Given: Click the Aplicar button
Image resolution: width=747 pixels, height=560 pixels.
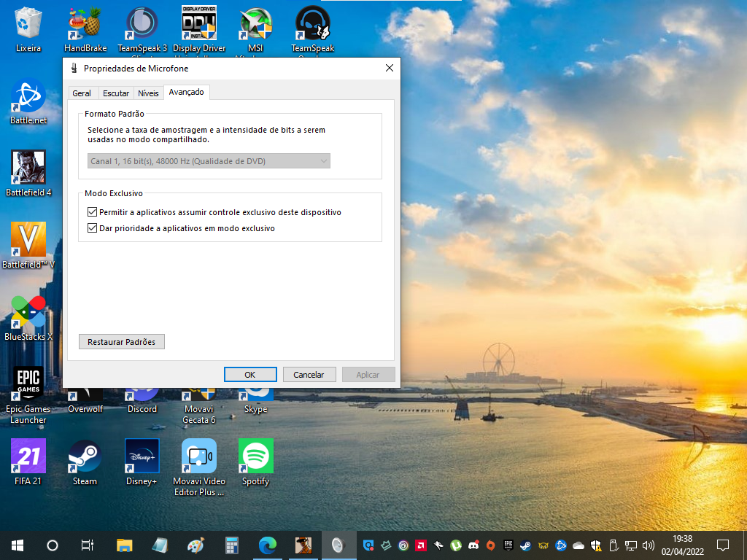Looking at the screenshot, I should [368, 375].
